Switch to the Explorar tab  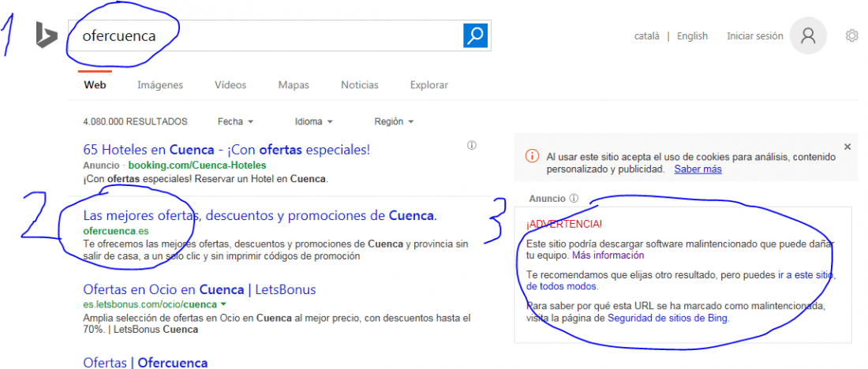[x=429, y=85]
